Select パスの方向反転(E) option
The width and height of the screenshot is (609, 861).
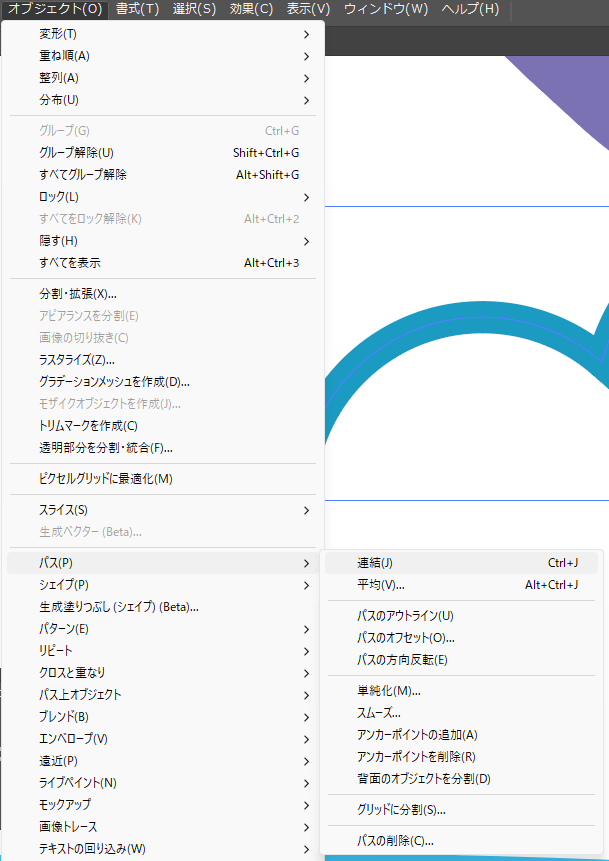pos(402,660)
